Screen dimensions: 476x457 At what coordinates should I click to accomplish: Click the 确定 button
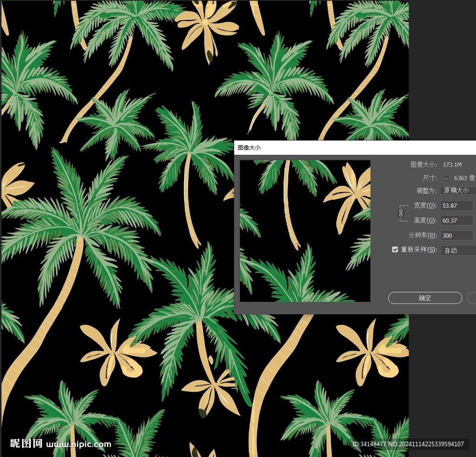point(425,298)
